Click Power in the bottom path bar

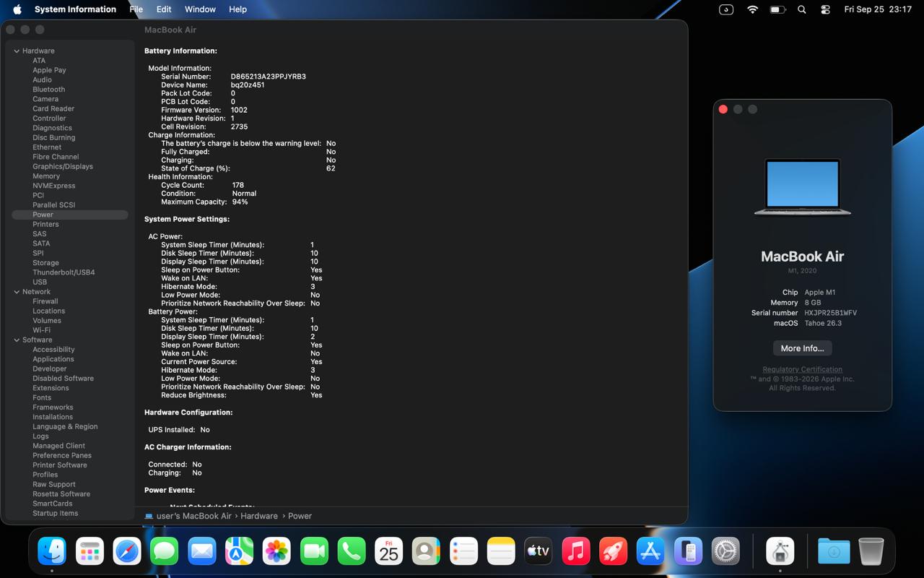point(300,516)
